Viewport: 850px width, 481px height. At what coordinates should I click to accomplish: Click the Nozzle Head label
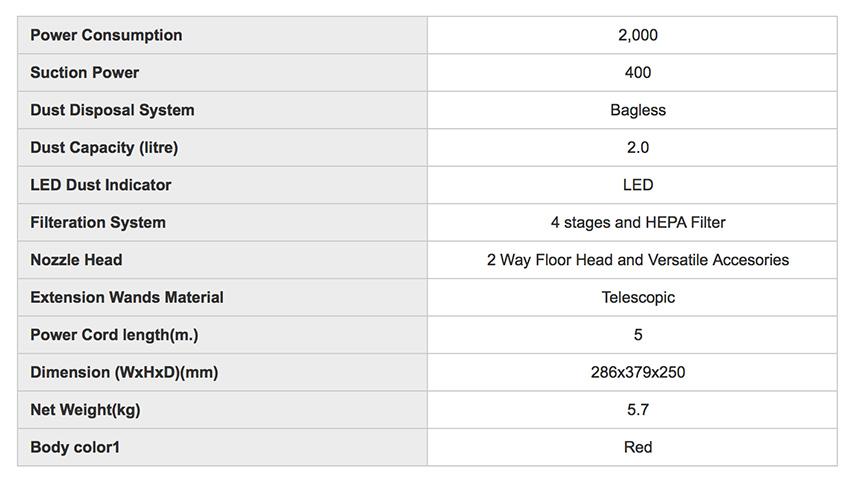coord(76,260)
